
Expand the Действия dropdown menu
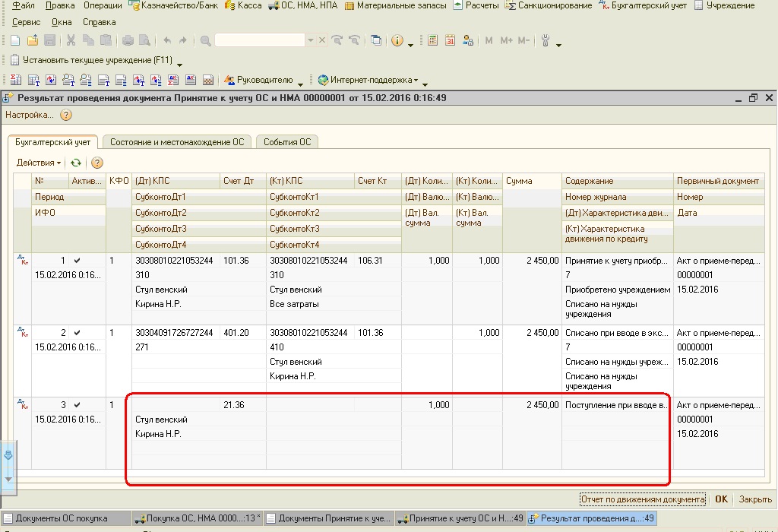click(x=39, y=163)
